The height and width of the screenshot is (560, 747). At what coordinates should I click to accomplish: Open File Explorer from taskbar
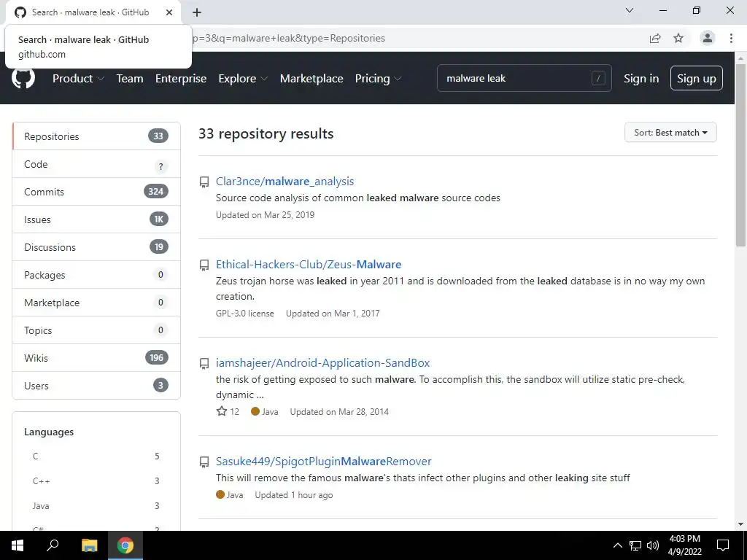[x=89, y=545]
